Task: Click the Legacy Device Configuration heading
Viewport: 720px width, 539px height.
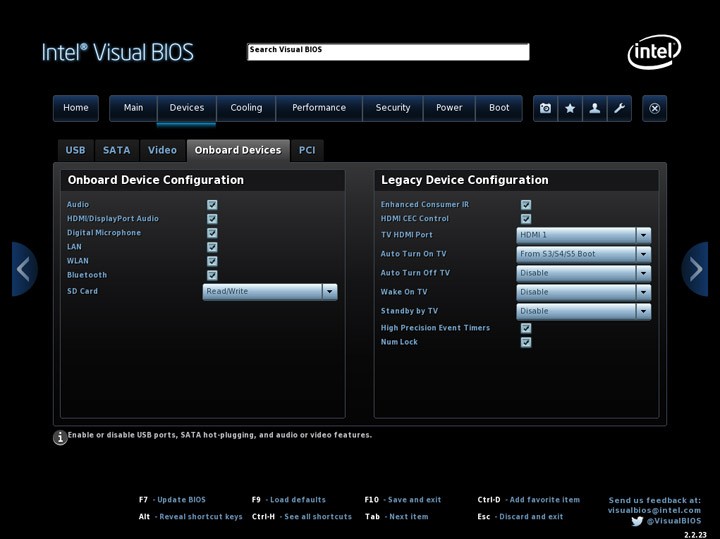Action: click(x=465, y=180)
